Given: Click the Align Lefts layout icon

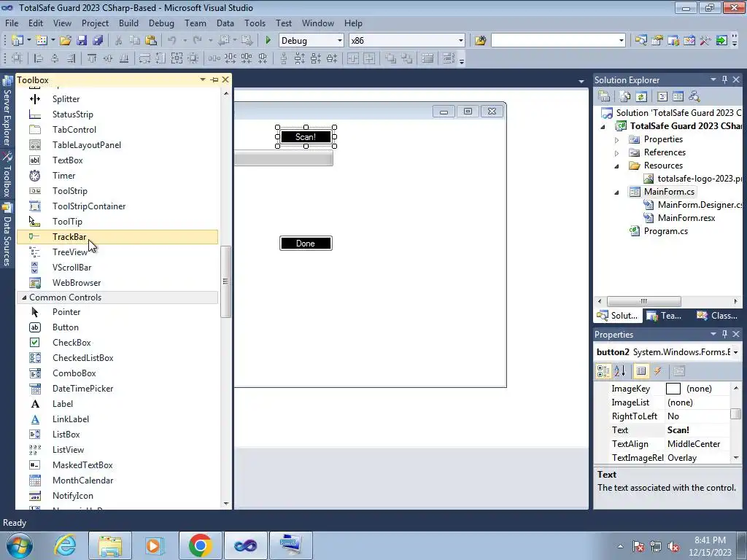Looking at the screenshot, I should 39,58.
